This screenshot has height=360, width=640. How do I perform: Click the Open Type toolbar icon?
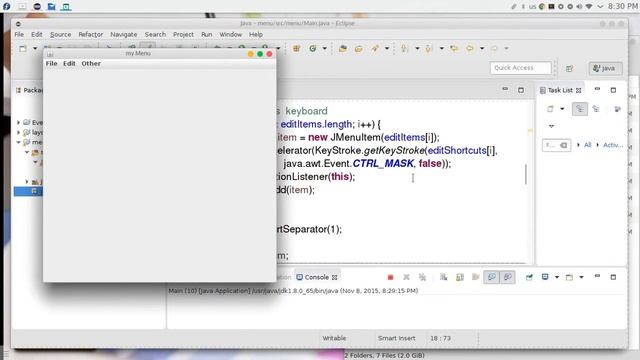[343, 49]
